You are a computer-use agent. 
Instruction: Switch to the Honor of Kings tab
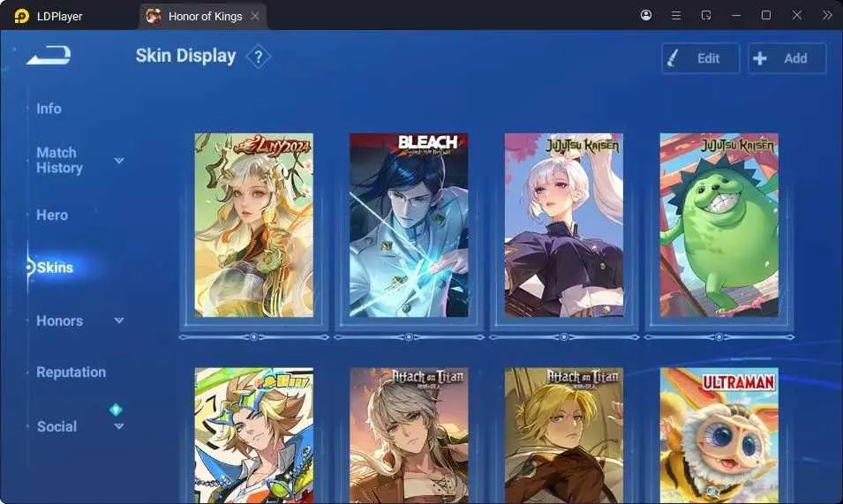point(205,16)
